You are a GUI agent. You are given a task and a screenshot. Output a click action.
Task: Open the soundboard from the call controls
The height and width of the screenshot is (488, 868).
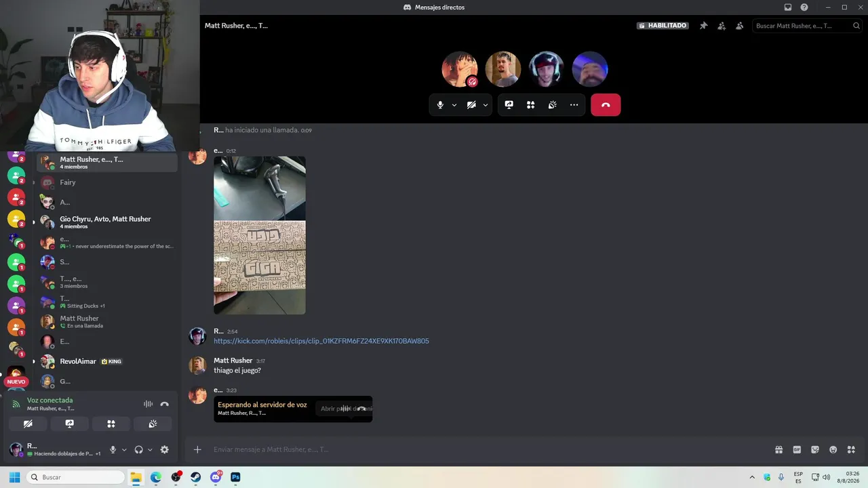coord(553,105)
